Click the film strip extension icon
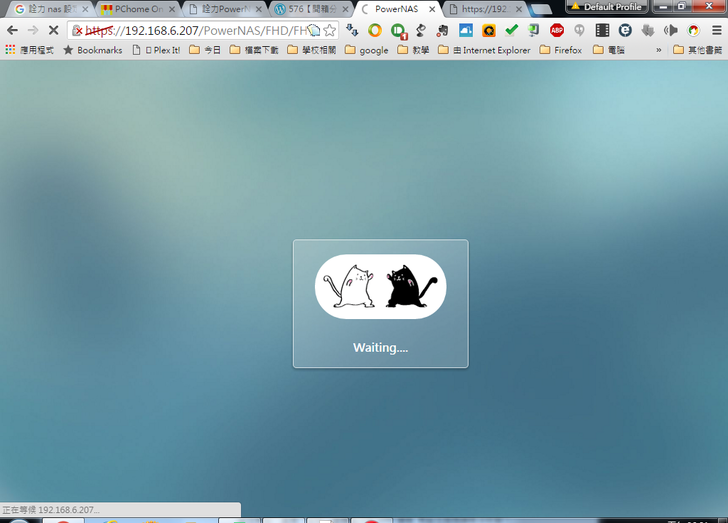This screenshot has height=523, width=728. point(602,30)
